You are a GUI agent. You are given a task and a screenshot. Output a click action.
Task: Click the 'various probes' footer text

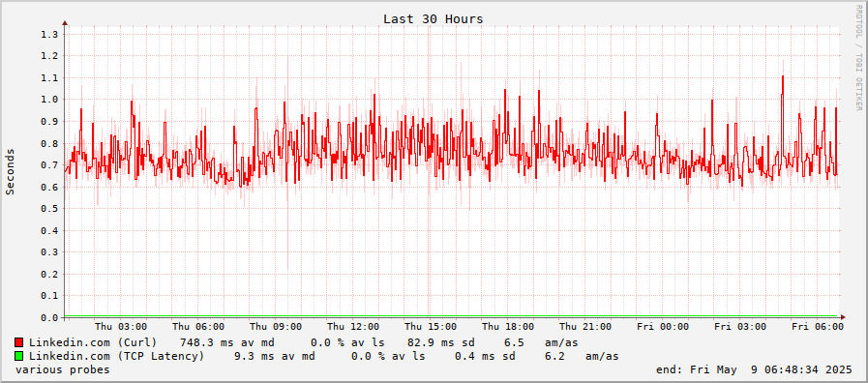click(x=63, y=369)
